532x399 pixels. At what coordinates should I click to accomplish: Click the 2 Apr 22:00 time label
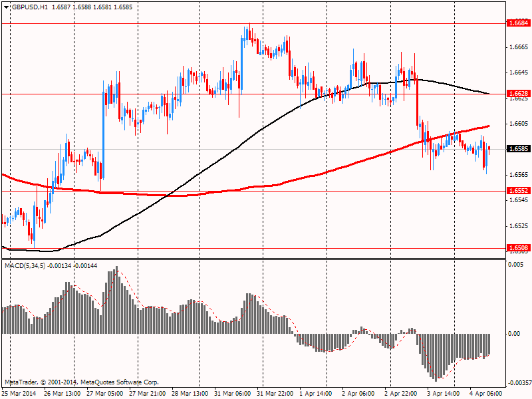click(x=401, y=394)
